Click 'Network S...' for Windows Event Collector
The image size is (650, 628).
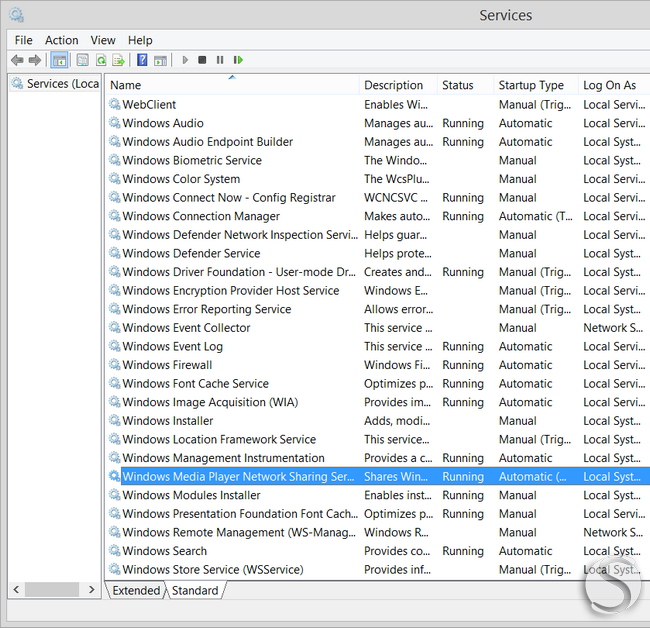tap(613, 327)
